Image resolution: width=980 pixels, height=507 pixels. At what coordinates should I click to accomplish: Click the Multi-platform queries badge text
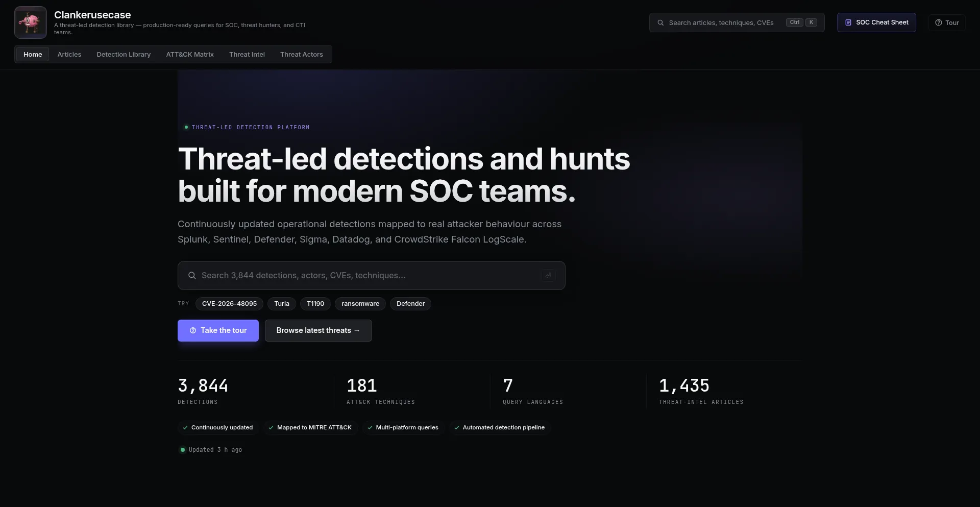pyautogui.click(x=407, y=428)
